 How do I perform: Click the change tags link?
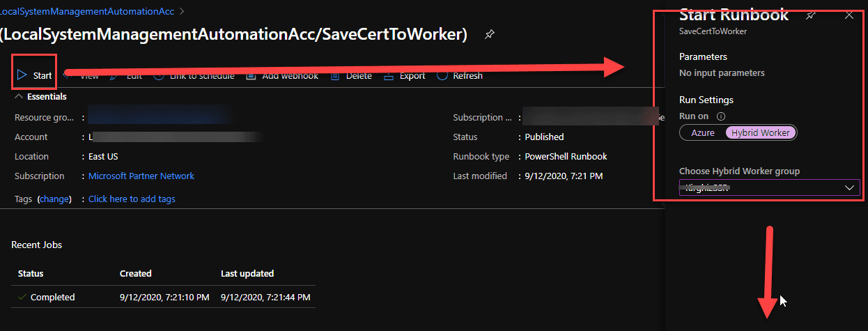point(54,199)
